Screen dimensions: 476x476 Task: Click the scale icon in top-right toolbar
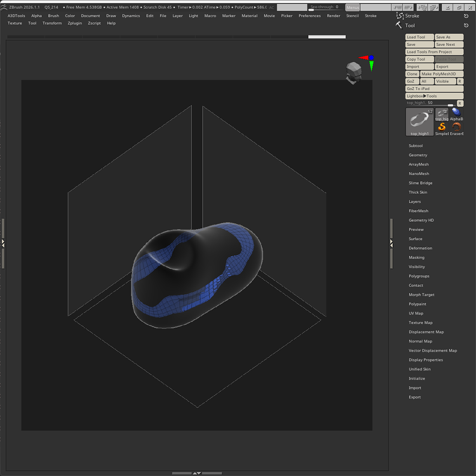click(459, 7)
